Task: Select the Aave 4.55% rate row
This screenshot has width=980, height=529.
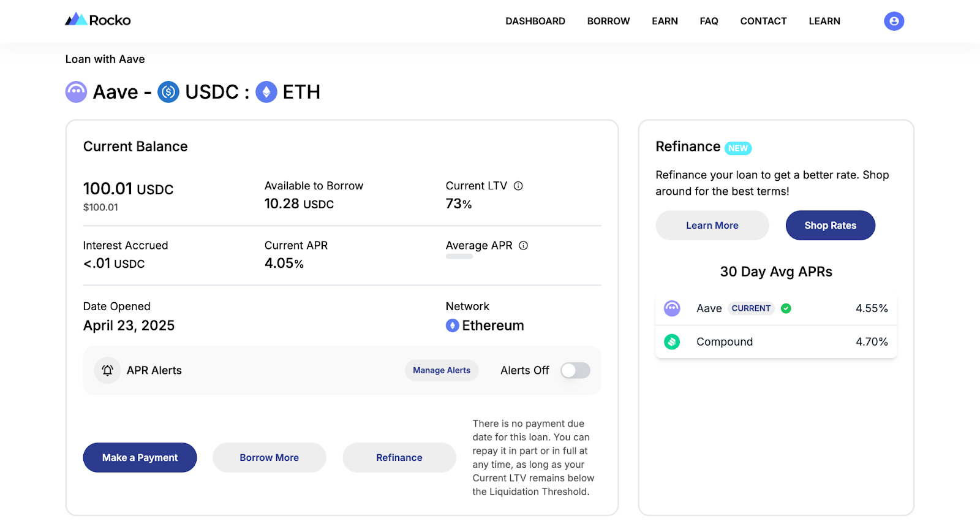Action: 776,308
